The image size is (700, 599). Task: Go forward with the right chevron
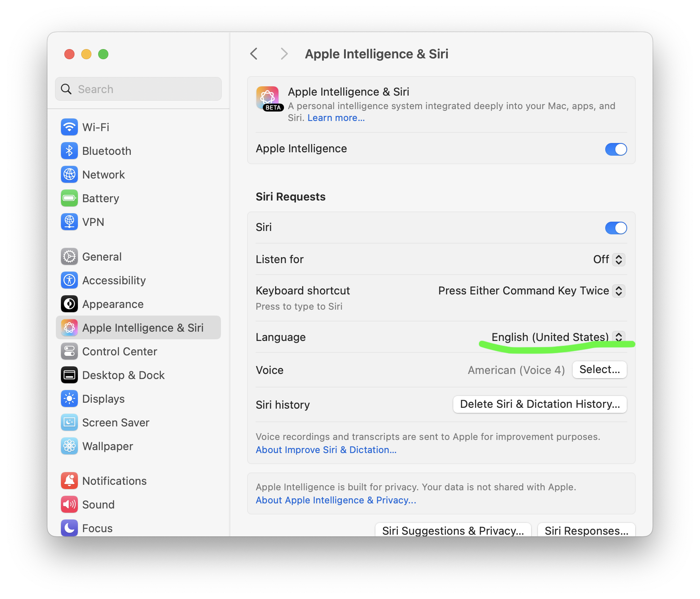click(x=284, y=54)
